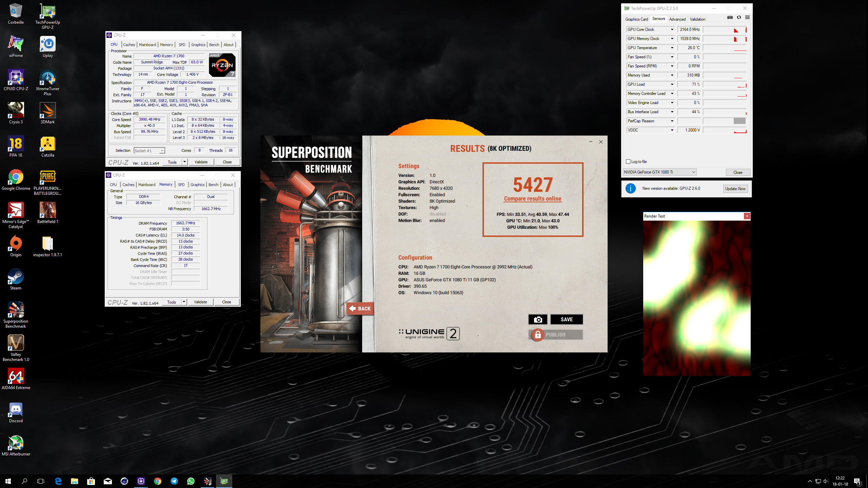This screenshot has width=868, height=488.
Task: Close the Render Test window
Action: (x=747, y=216)
